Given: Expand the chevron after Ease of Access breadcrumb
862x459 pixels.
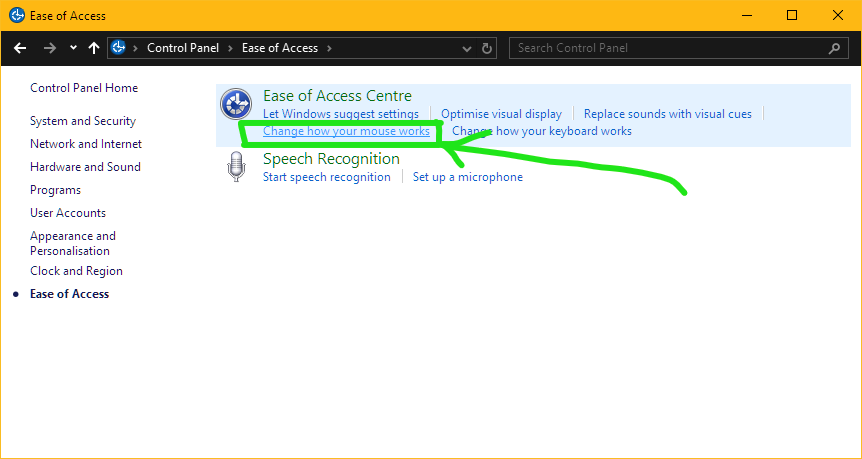Looking at the screenshot, I should (329, 48).
